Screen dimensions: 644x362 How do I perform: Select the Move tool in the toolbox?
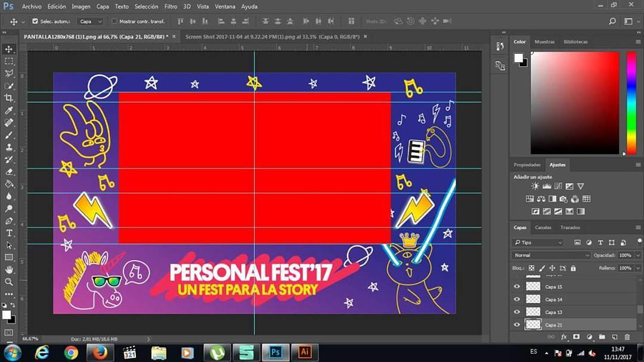[8, 49]
